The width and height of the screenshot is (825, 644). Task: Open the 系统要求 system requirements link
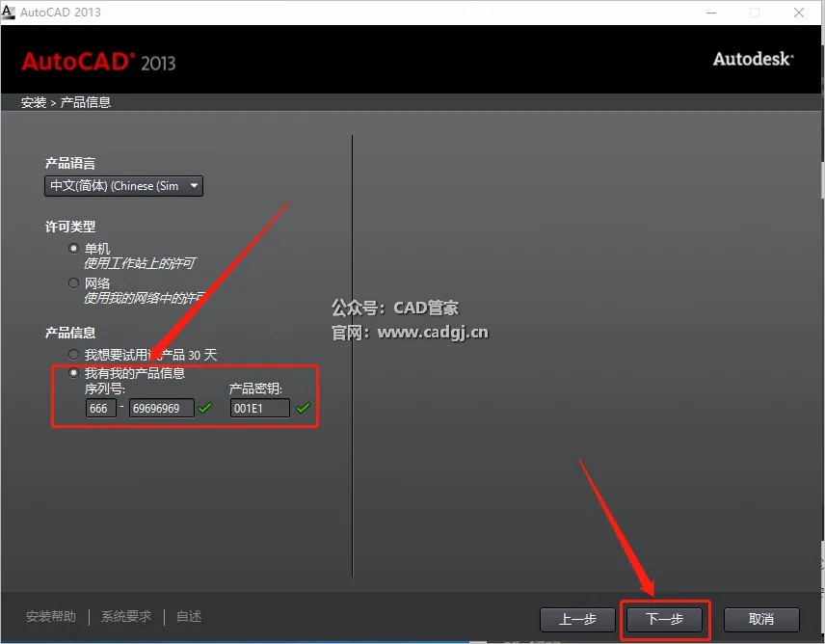(x=126, y=616)
